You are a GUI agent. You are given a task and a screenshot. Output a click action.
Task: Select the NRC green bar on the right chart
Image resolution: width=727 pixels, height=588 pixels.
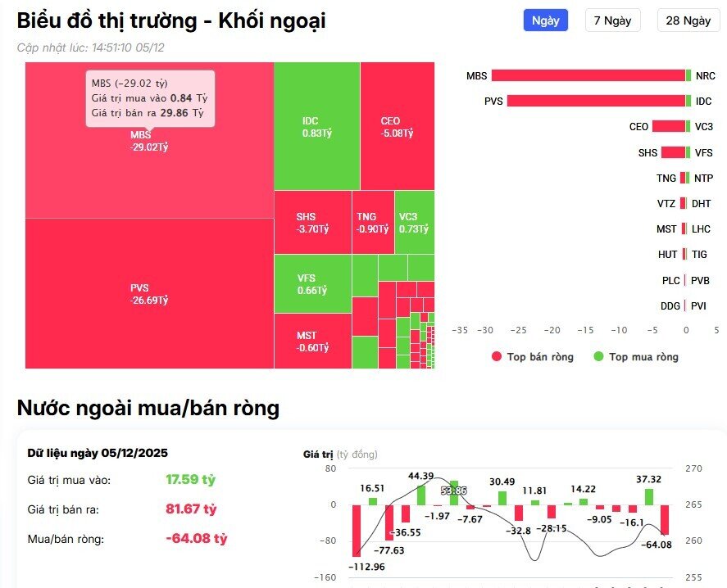tap(687, 75)
